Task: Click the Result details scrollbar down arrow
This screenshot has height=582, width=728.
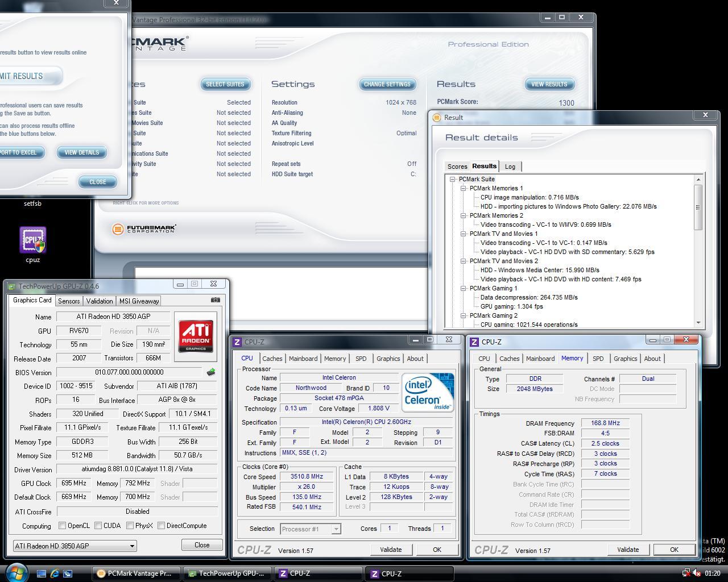Action: click(x=698, y=323)
